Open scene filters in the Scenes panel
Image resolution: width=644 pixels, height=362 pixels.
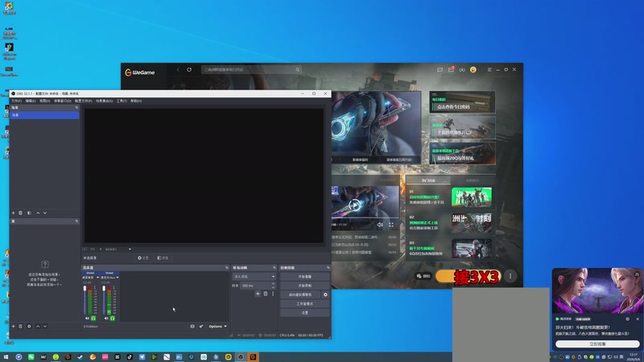29,213
